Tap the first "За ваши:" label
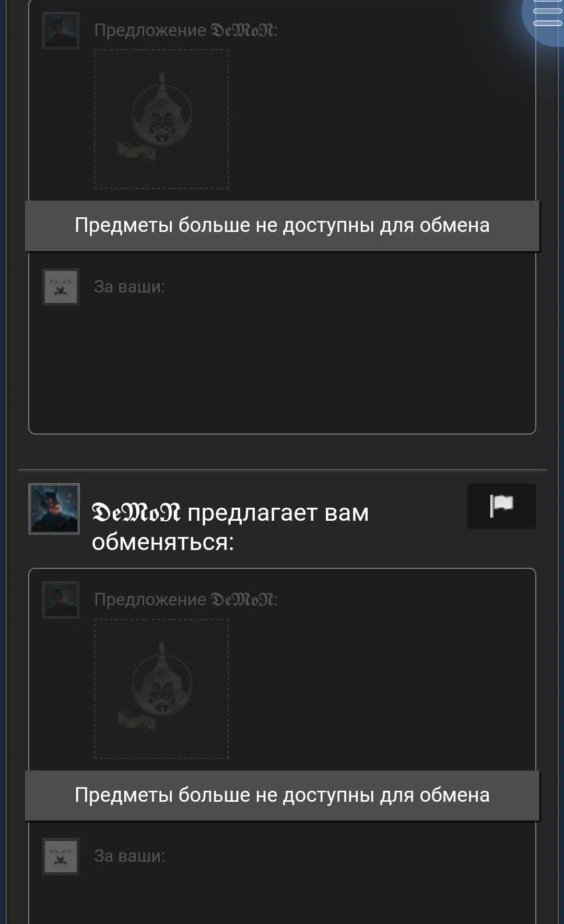564x924 pixels. click(130, 287)
